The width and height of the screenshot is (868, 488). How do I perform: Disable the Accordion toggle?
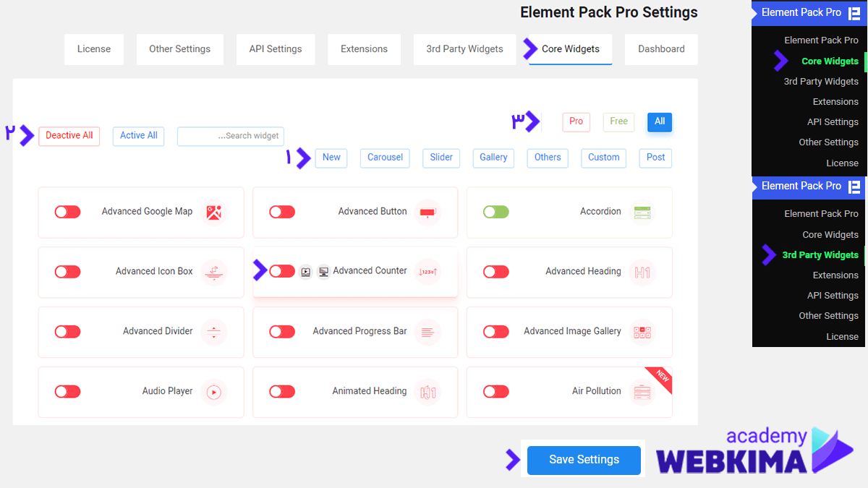496,212
